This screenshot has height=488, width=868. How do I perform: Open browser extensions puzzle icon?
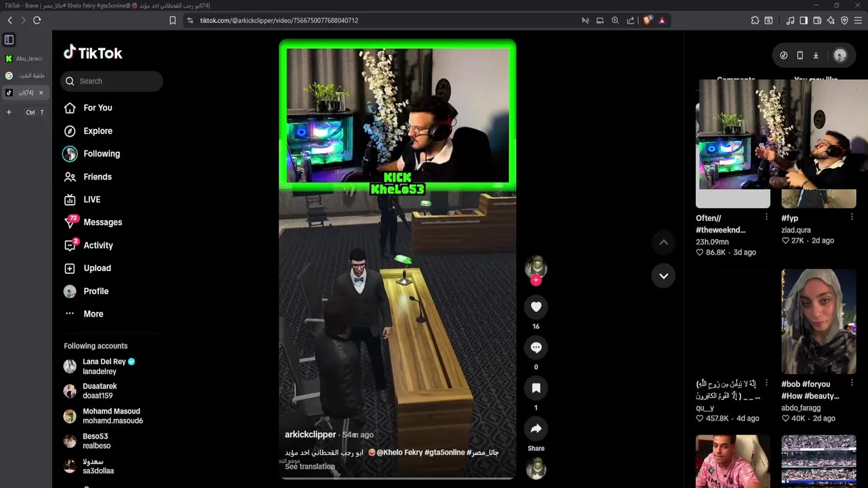[755, 20]
